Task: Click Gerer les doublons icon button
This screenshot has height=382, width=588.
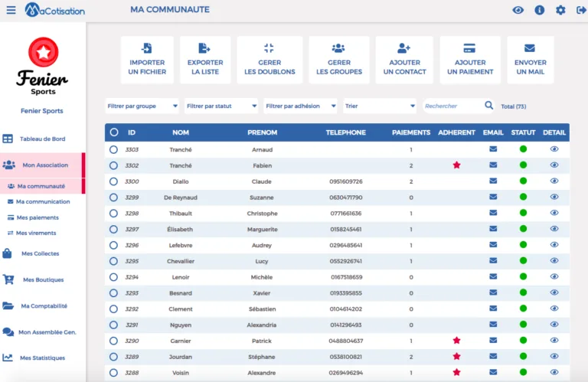Action: pyautogui.click(x=269, y=60)
